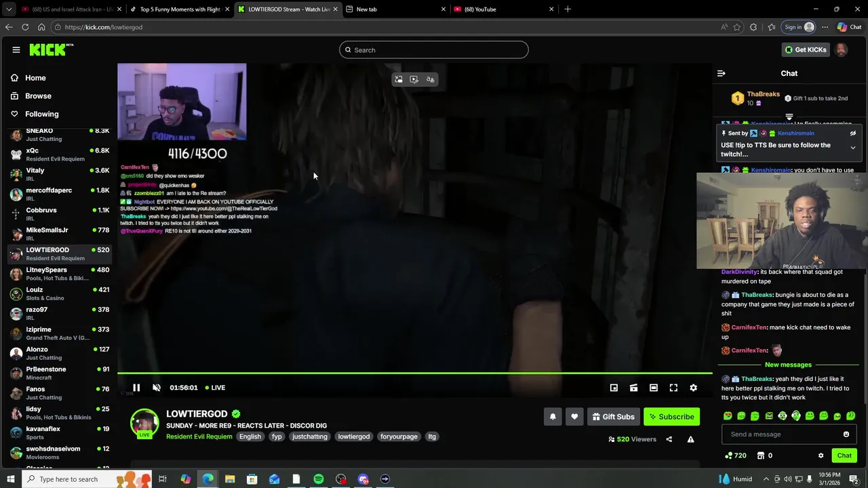Open Resident Evil Requiem category link
This screenshot has width=868, height=488.
click(199, 436)
